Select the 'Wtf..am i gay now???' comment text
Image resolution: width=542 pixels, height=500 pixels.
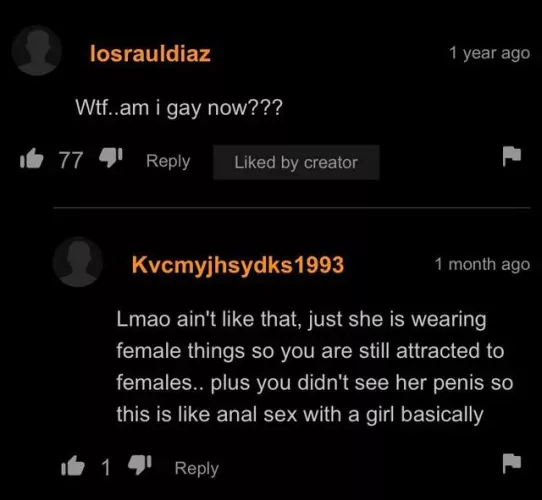(x=179, y=108)
